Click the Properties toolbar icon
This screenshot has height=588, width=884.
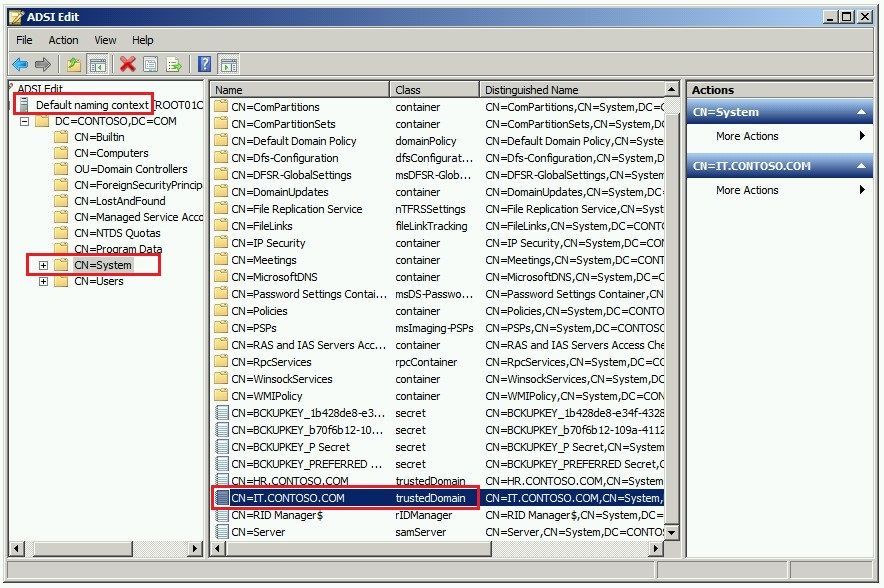151,64
